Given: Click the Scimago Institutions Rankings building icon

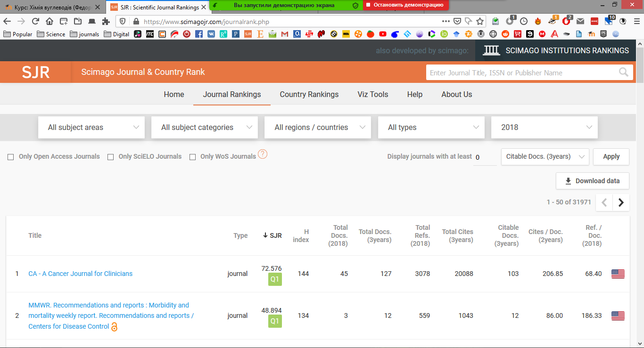Looking at the screenshot, I should tap(492, 50).
